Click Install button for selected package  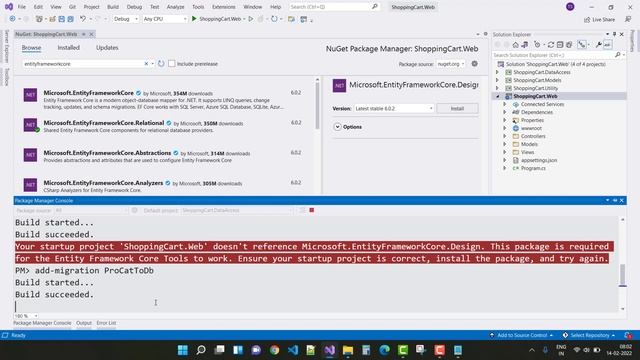(x=457, y=109)
